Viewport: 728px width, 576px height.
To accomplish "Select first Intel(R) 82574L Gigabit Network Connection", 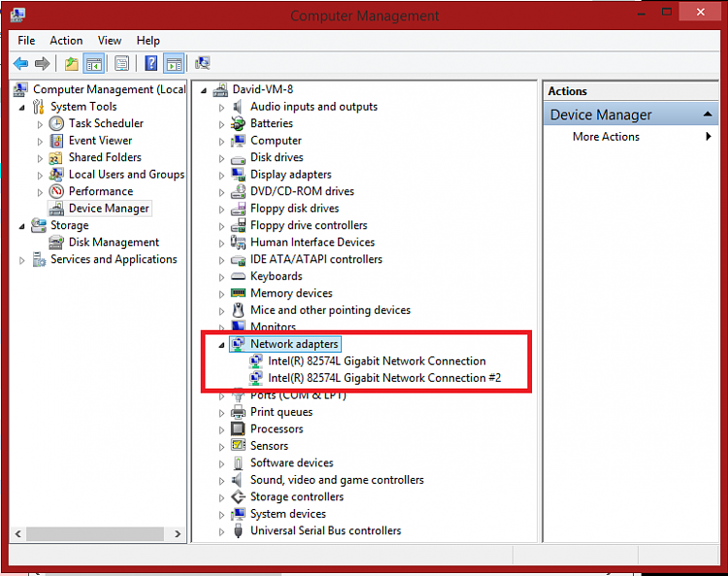I will coord(377,361).
